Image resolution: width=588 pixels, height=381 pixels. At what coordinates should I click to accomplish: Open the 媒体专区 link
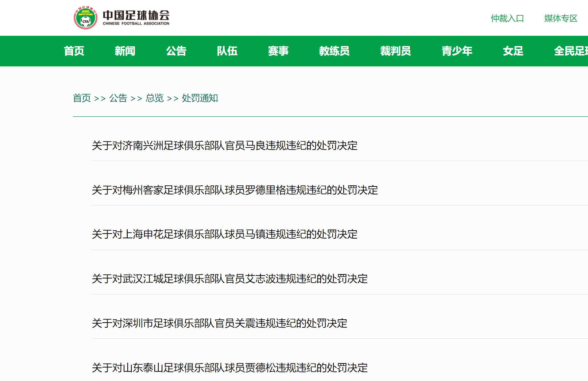pos(561,18)
